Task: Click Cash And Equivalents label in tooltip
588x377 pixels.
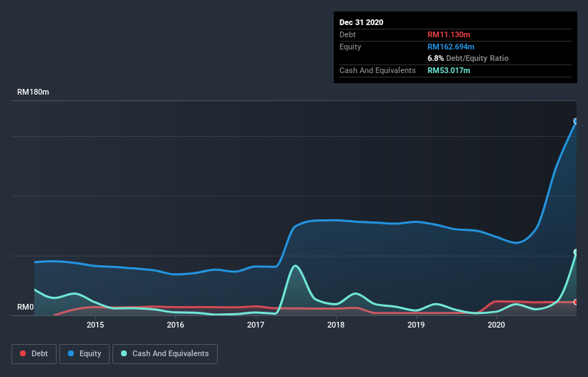Action: point(377,70)
